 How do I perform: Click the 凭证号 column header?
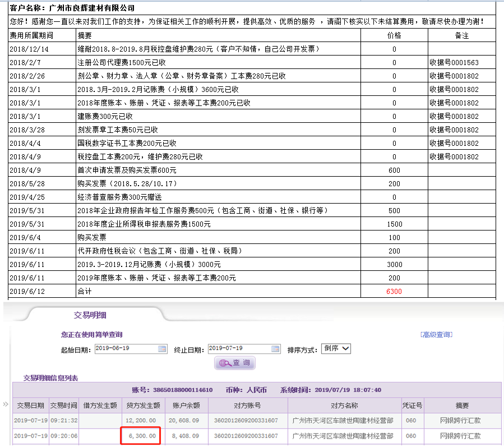tap(413, 405)
